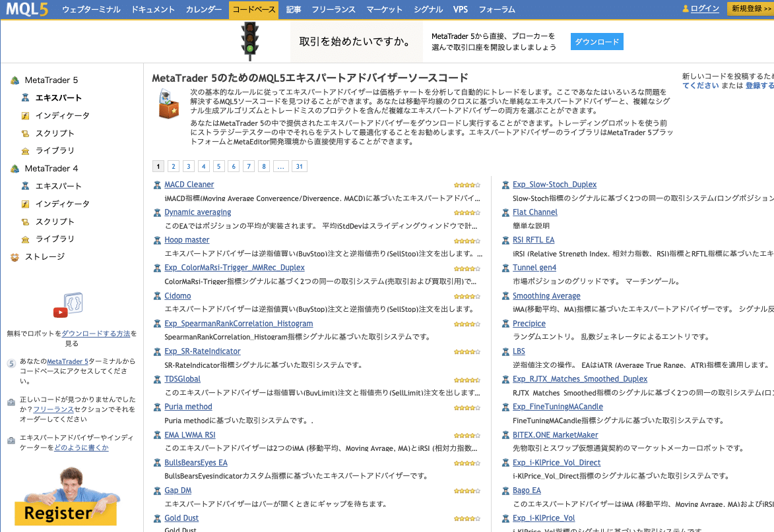Open フリーランス menu item

point(334,9)
